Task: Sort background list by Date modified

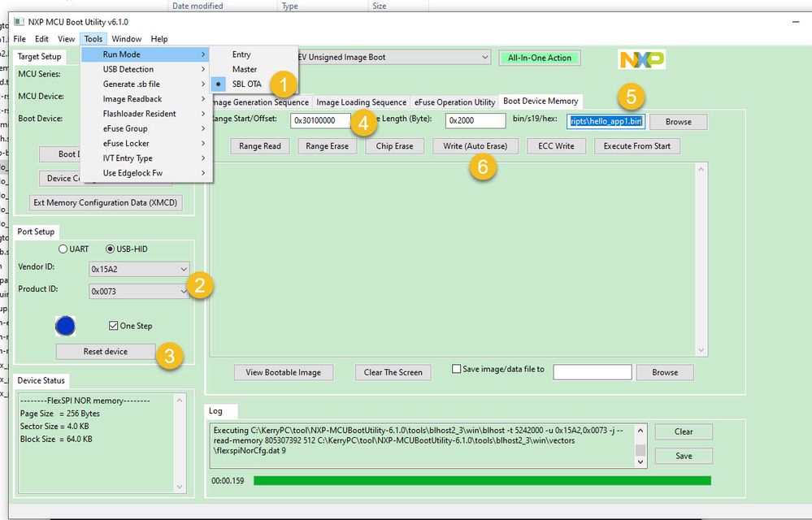Action: (x=198, y=6)
